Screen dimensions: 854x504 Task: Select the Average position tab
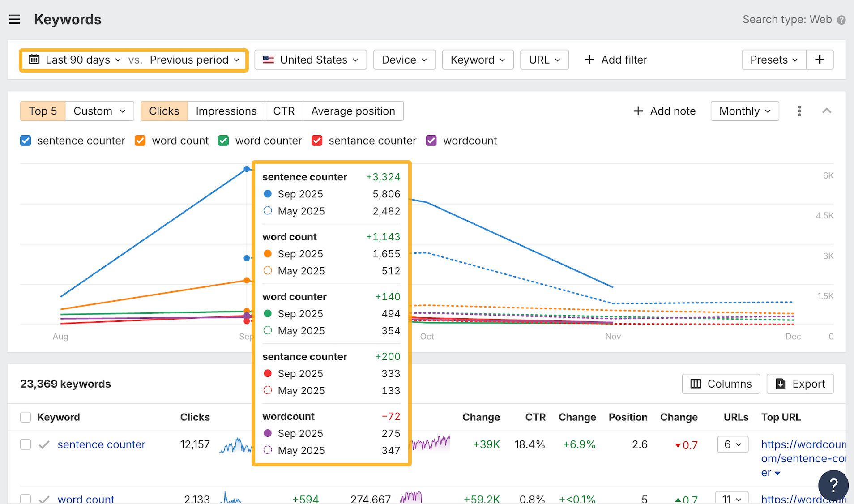tap(353, 111)
